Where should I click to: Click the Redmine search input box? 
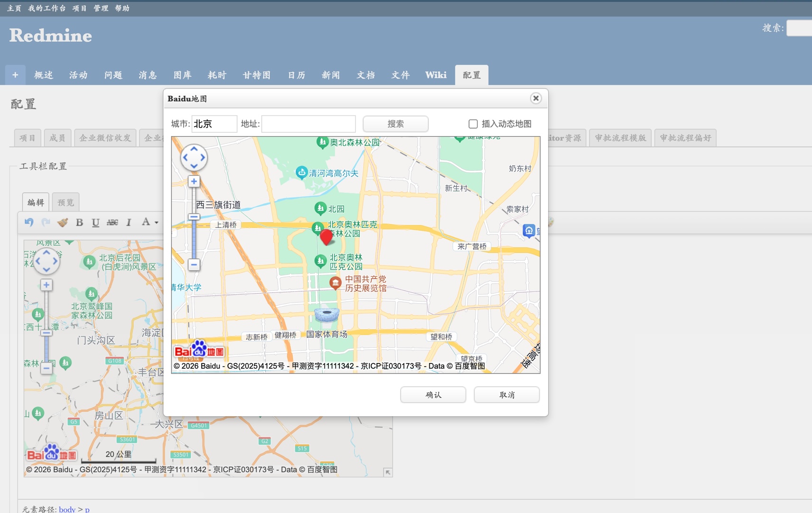[799, 28]
